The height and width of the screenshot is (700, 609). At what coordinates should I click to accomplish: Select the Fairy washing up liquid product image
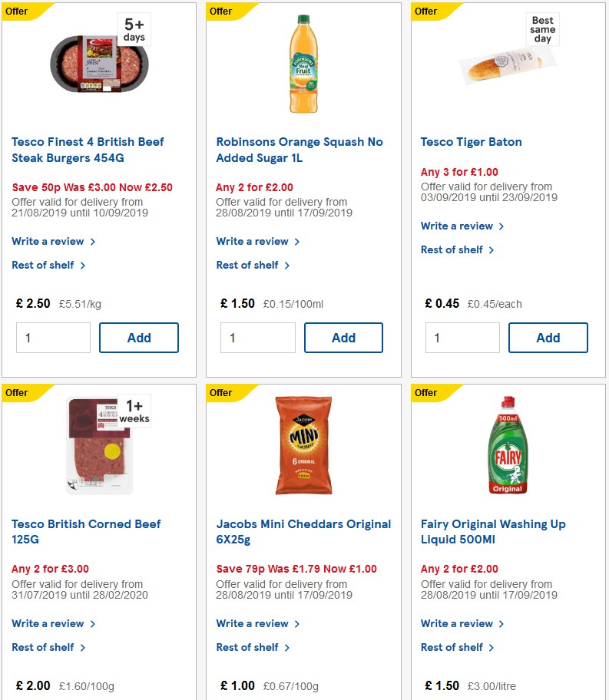[507, 445]
